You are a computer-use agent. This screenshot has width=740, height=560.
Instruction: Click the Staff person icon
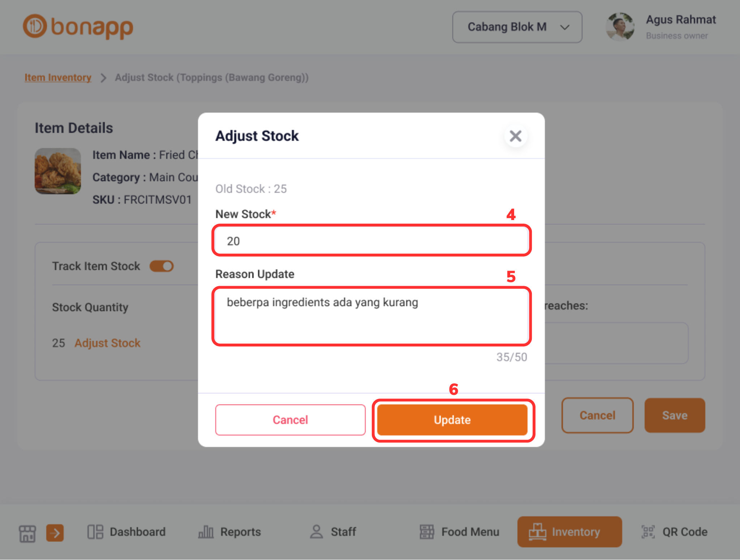[x=317, y=532]
